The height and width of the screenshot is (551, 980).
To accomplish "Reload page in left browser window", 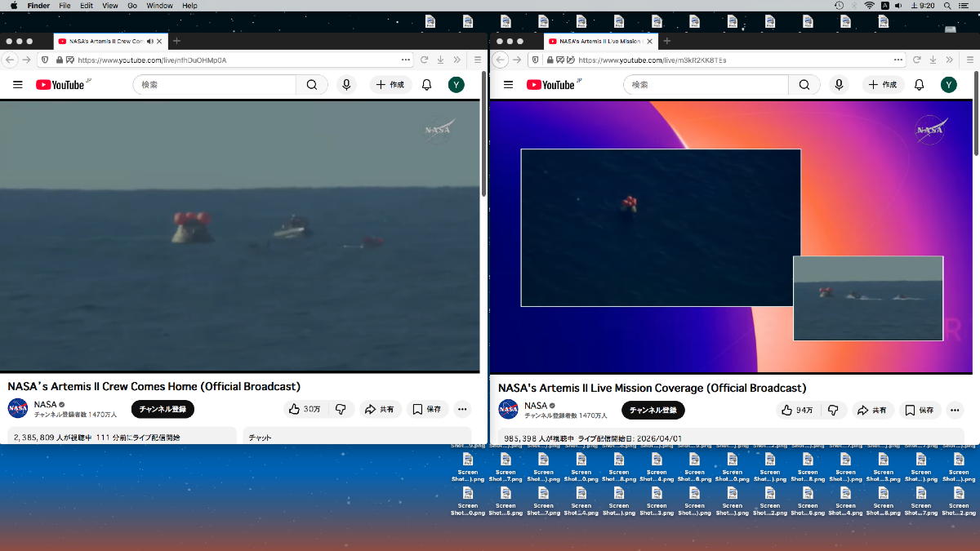I will coord(424,60).
